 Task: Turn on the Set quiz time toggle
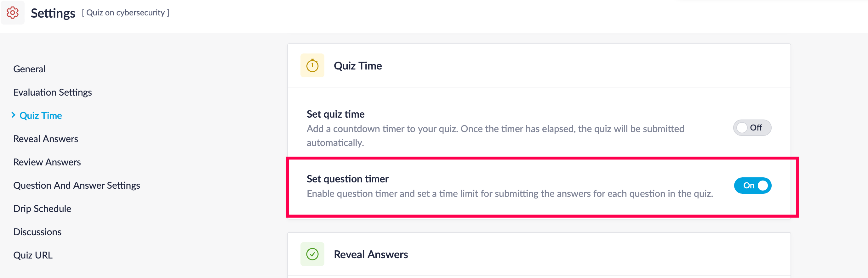pyautogui.click(x=752, y=128)
